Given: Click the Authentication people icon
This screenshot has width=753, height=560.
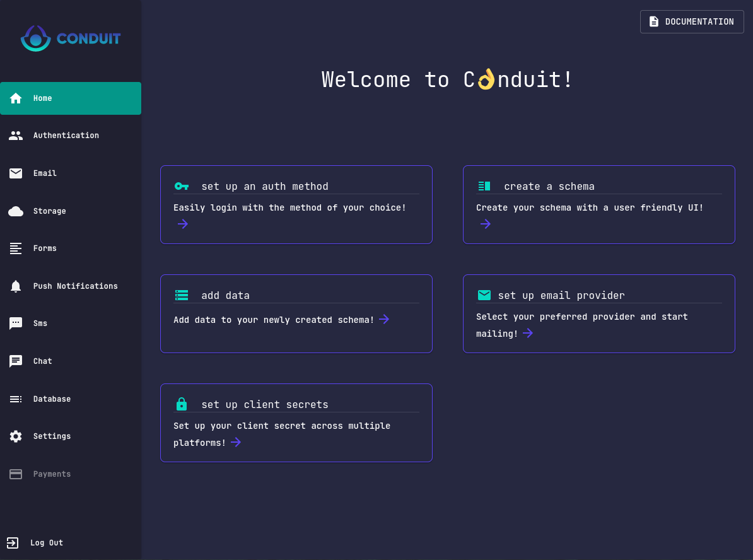Looking at the screenshot, I should pos(16,136).
